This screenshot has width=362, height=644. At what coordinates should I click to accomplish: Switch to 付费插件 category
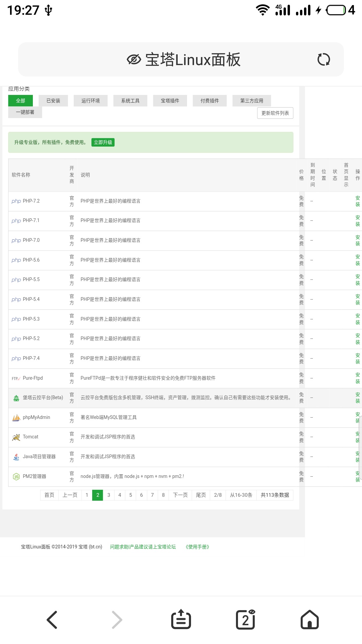tap(210, 101)
